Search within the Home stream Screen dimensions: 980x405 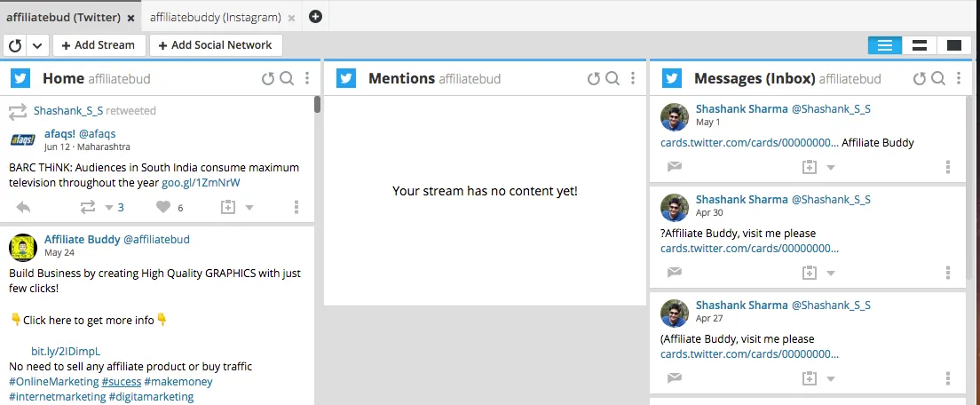tap(287, 78)
